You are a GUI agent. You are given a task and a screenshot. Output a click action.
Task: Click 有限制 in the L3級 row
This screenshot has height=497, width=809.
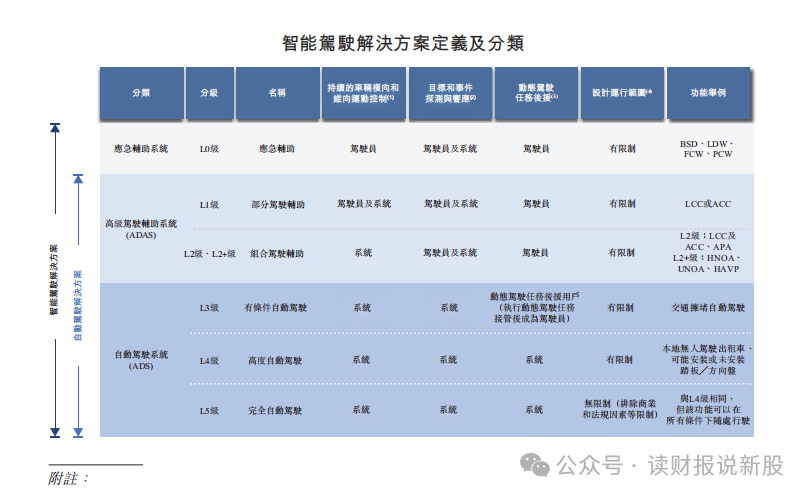pos(621,308)
